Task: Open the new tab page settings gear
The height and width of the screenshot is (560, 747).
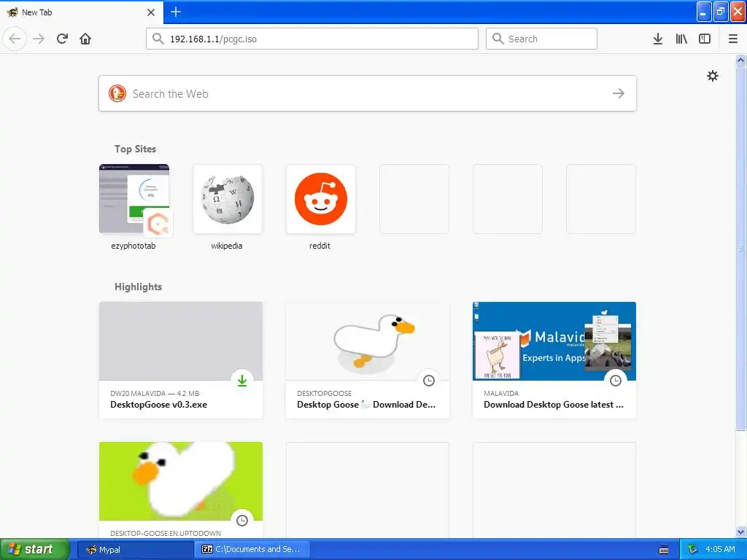Action: (x=712, y=76)
